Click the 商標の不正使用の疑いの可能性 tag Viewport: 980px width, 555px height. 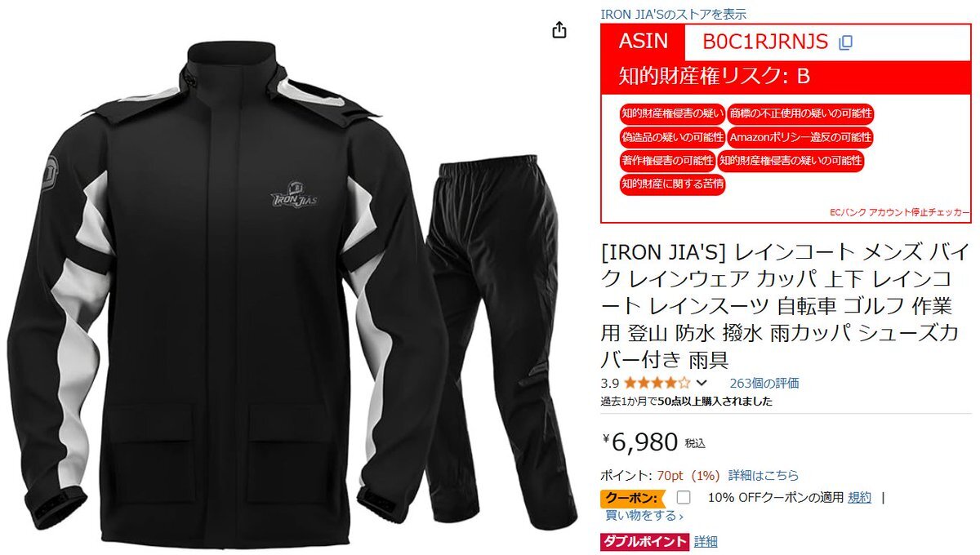tap(800, 113)
